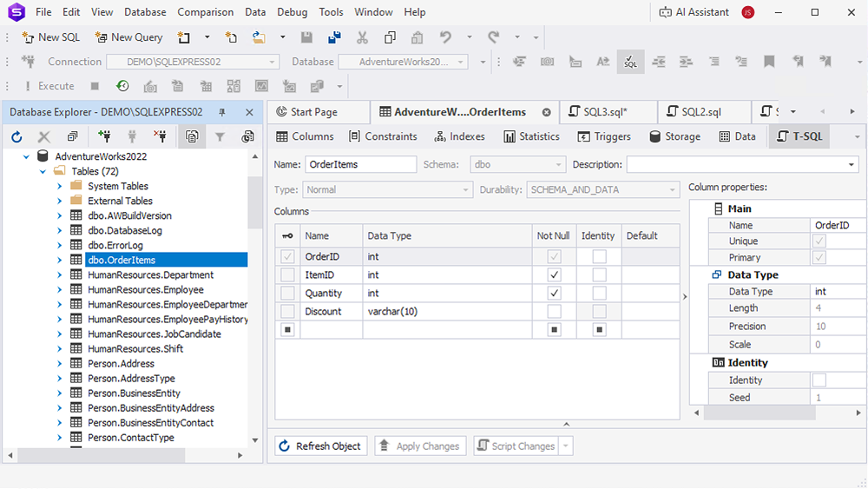Click the filter icon in Database Explorer

(x=220, y=136)
